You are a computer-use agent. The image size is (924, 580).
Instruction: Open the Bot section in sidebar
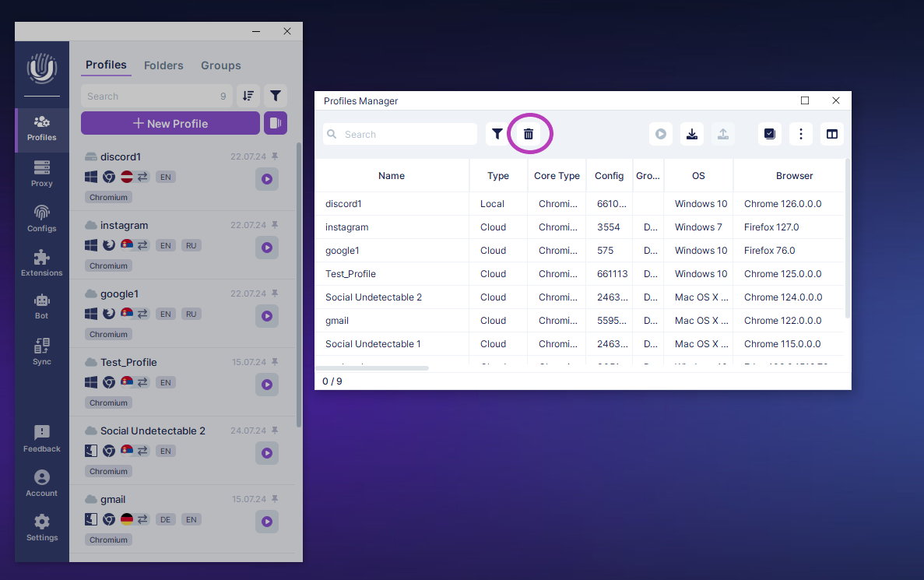[42, 306]
